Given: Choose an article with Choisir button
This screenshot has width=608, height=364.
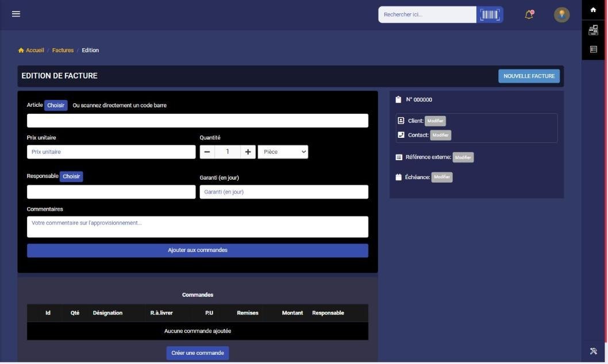Looking at the screenshot, I should 56,105.
